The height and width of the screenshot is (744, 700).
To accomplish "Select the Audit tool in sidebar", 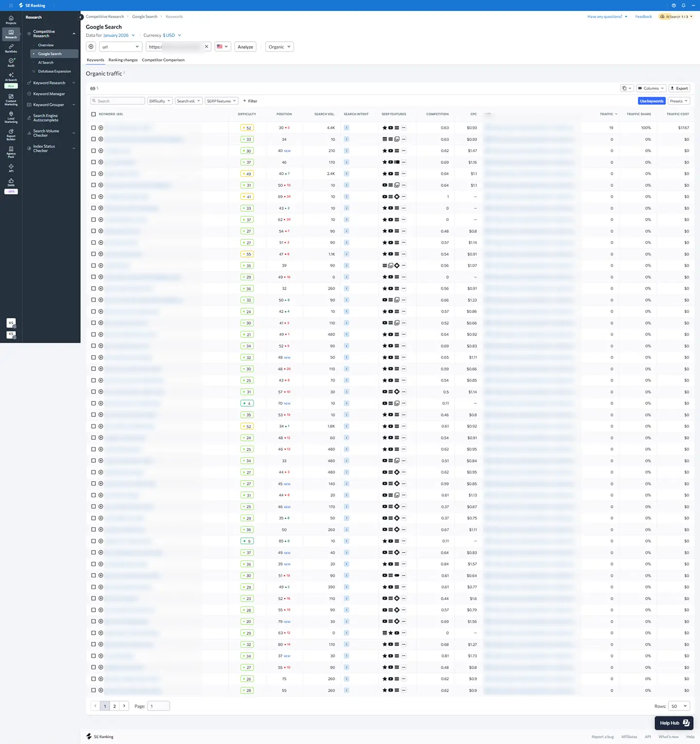I will point(11,63).
